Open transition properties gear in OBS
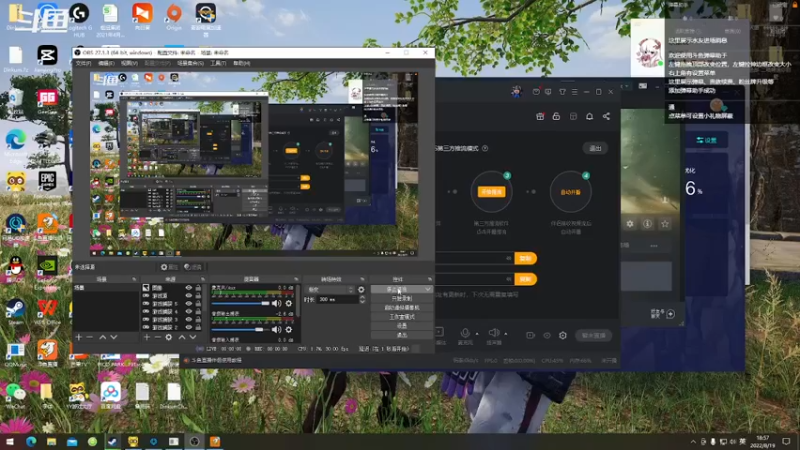Screen dimensions: 800x450 point(361,289)
